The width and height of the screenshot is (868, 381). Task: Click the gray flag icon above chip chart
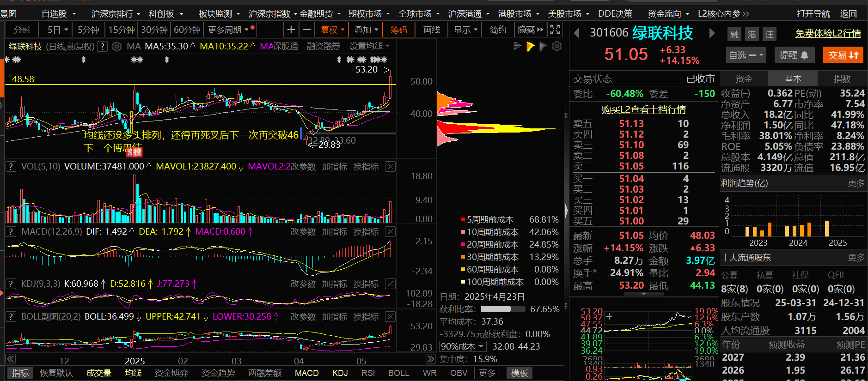(544, 46)
